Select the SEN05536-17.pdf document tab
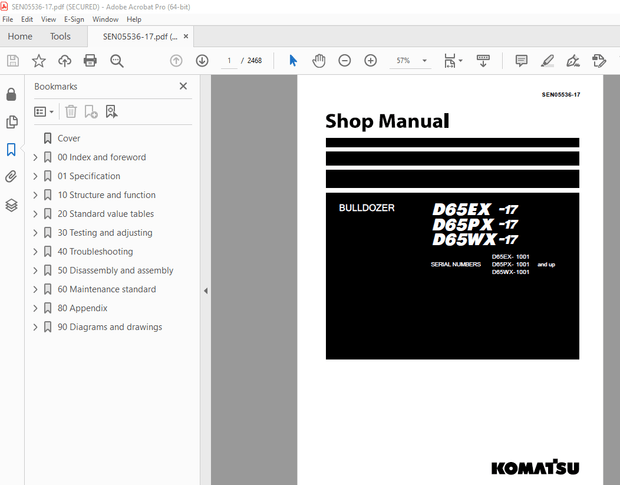Viewport: 620px width, 485px height. click(x=140, y=37)
